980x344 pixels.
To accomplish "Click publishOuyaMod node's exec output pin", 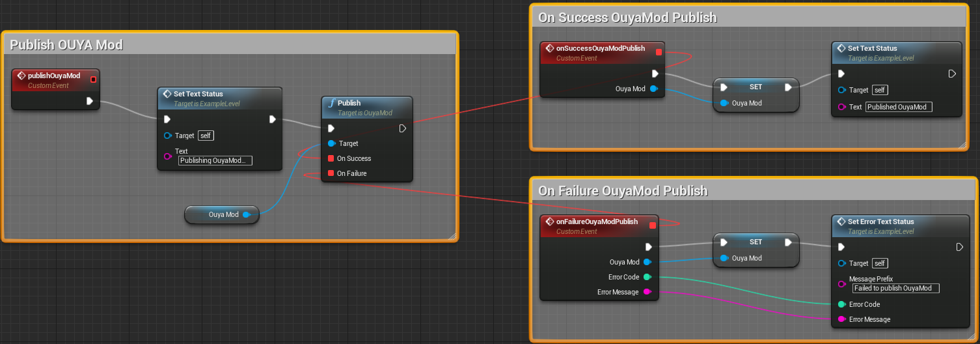I will (90, 101).
